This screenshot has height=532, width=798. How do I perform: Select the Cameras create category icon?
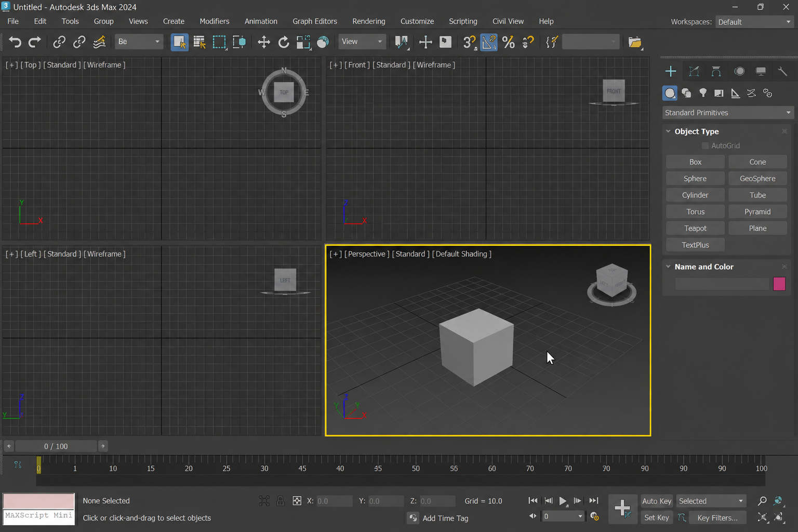(x=719, y=93)
